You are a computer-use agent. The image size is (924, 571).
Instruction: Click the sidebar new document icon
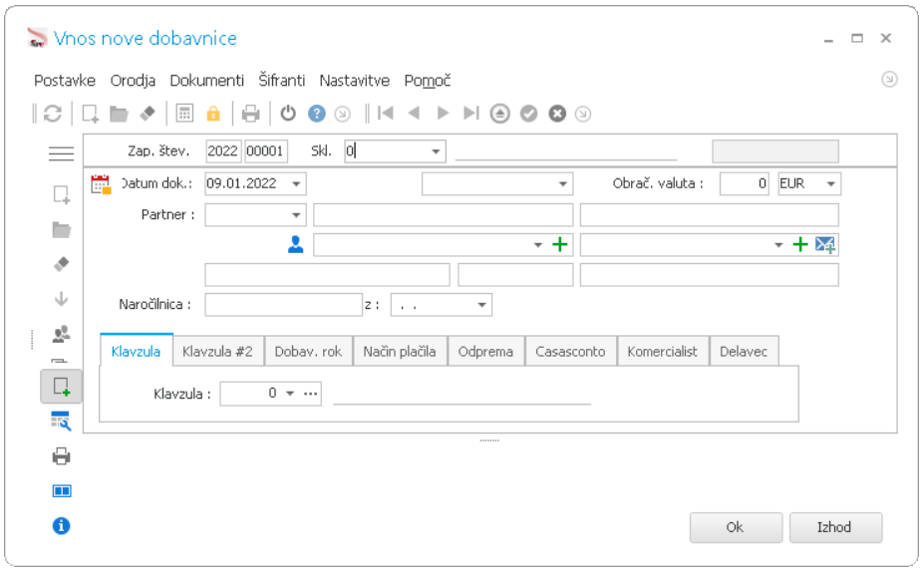click(61, 194)
